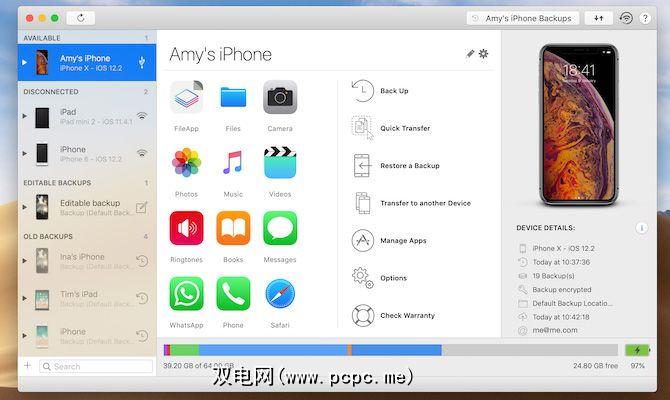This screenshot has width=670, height=400.
Task: Click the Quick Transfer icon
Action: point(362,128)
